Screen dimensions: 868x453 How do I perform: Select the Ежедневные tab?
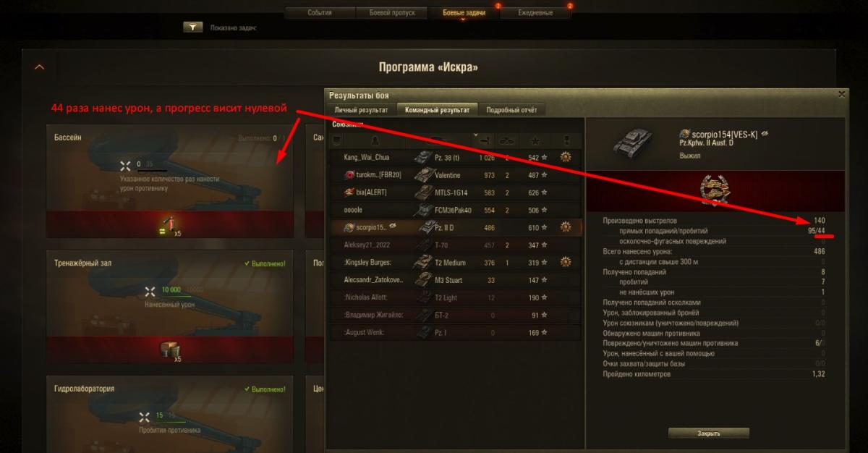[x=536, y=13]
